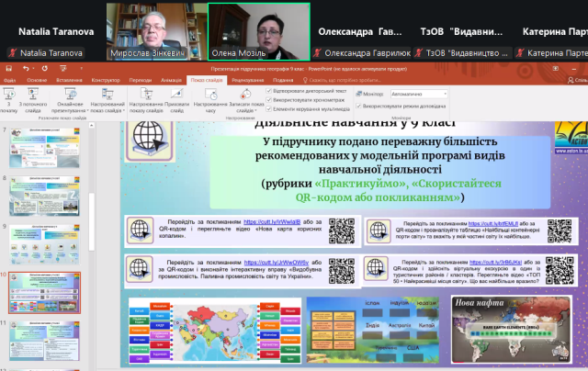The image size is (588, 371).
Task: Undo the last action in PowerPoint
Action: coord(26,68)
